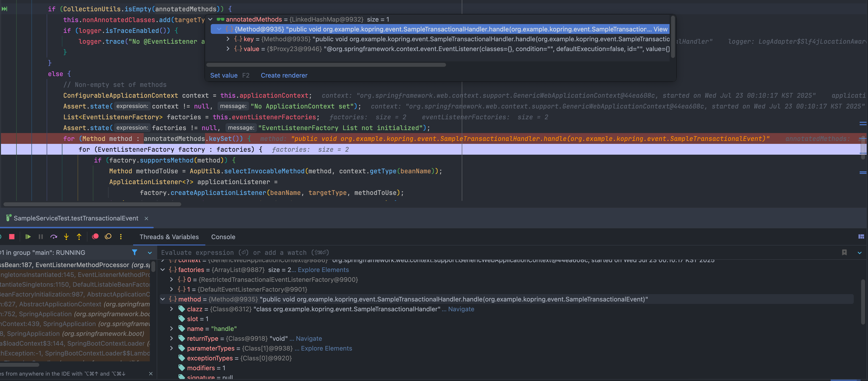868x381 pixels.
Task: Click the Step Into arrow
Action: [66, 236]
